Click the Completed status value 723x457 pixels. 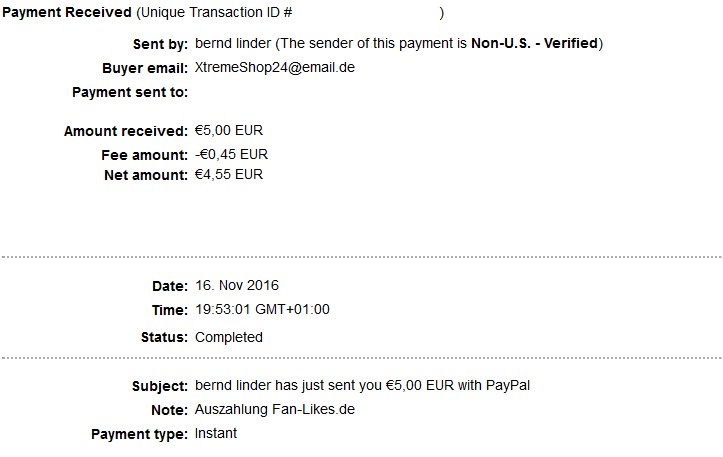pos(229,337)
